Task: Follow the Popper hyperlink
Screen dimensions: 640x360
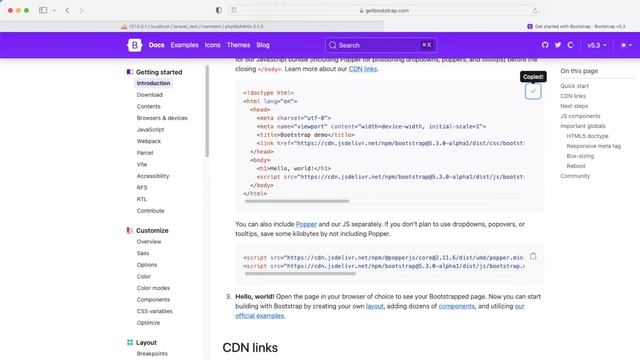Action: pyautogui.click(x=306, y=224)
